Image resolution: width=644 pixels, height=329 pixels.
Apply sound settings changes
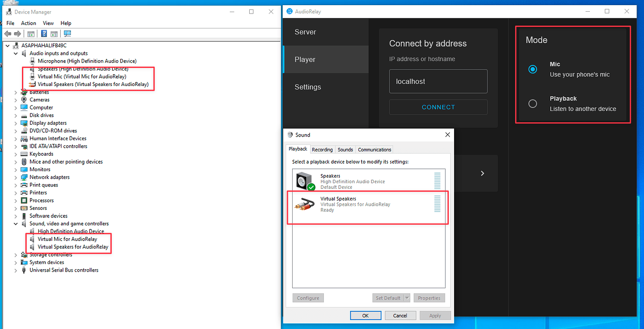[435, 315]
